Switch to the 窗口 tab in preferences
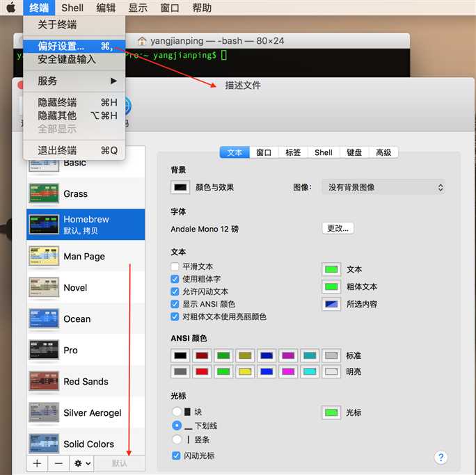The image size is (476, 475). [x=264, y=152]
